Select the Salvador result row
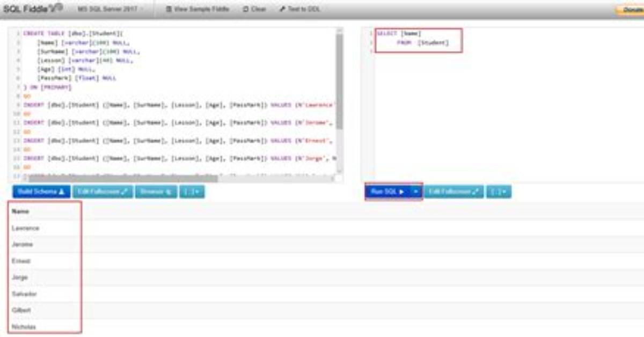The height and width of the screenshot is (337, 644). click(322, 294)
